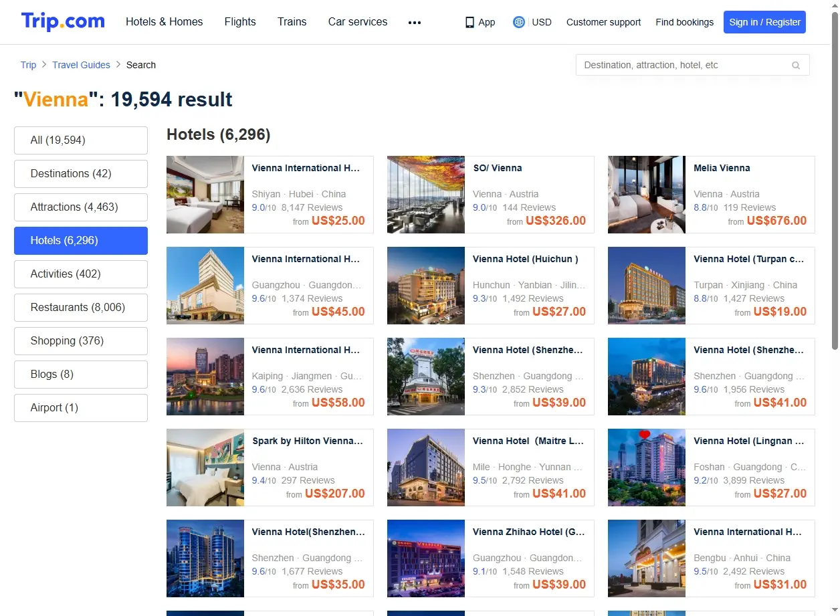Click Spark by Hilton Vienna title
Screen dimensions: 840x616
(308, 441)
